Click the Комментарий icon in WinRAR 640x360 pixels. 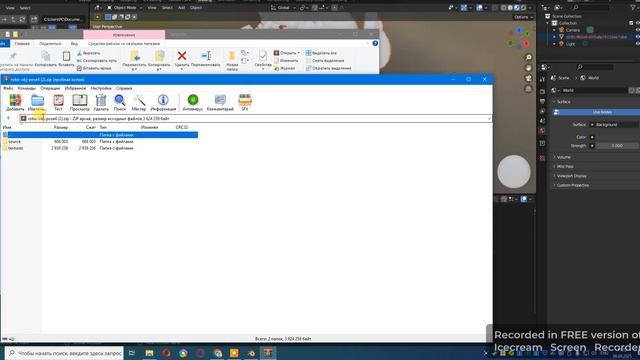(x=220, y=100)
